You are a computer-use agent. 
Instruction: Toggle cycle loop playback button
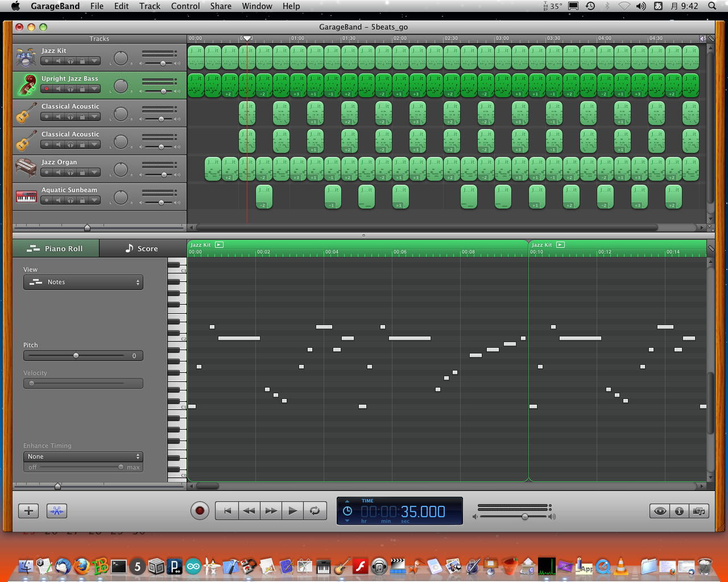(x=315, y=511)
